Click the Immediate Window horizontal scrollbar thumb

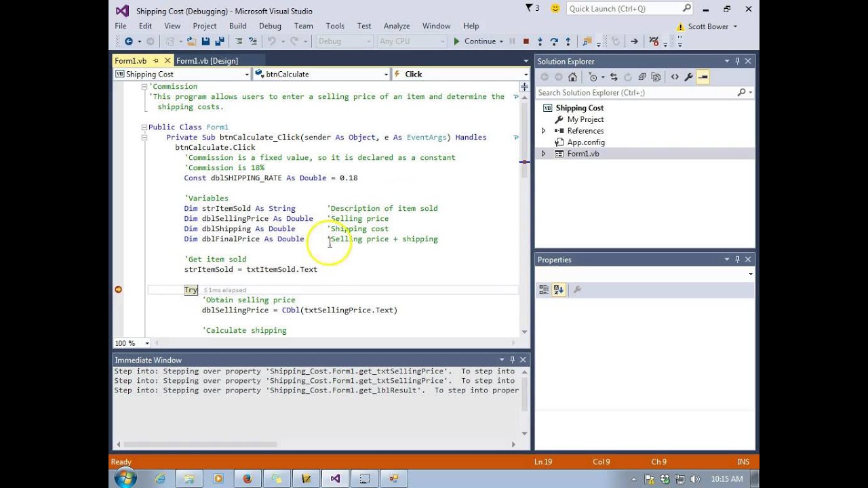click(200, 445)
